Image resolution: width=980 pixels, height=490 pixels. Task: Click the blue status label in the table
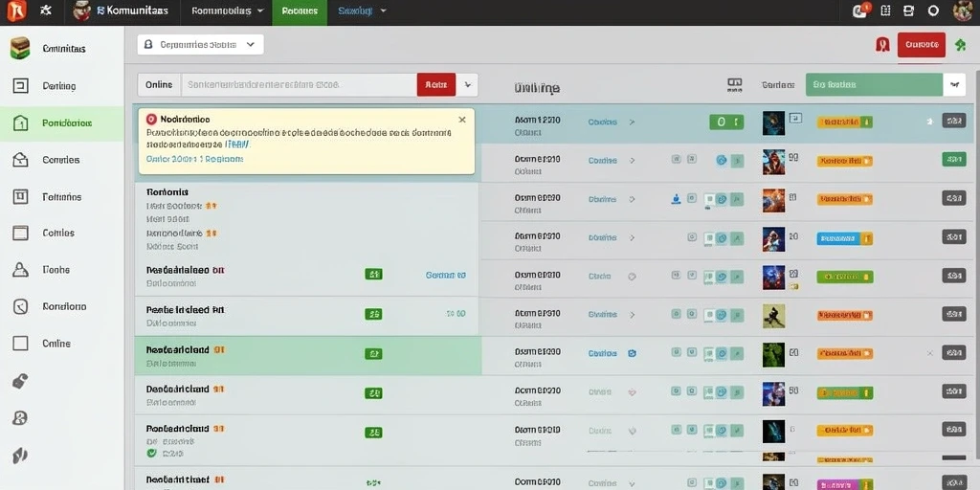844,238
